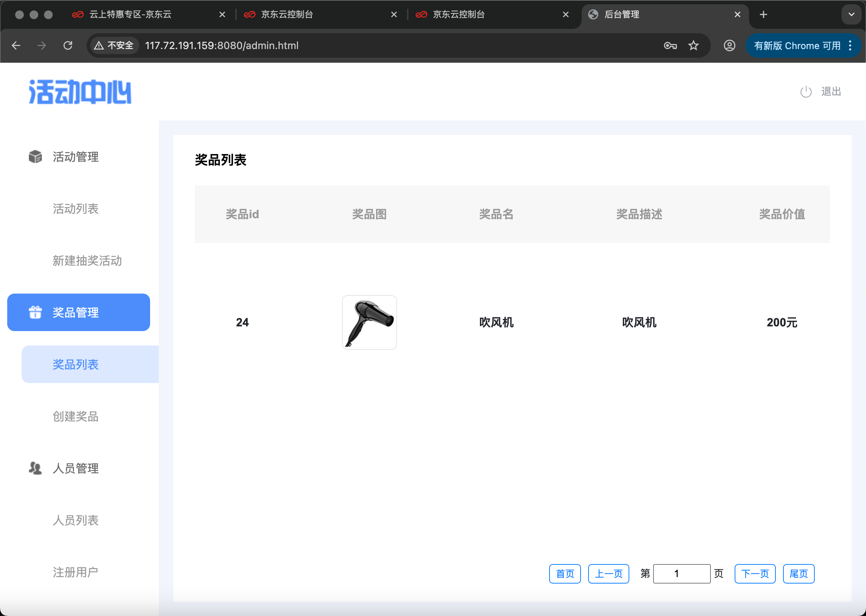This screenshot has height=616, width=866.
Task: Click the back navigation arrow
Action: [x=16, y=45]
